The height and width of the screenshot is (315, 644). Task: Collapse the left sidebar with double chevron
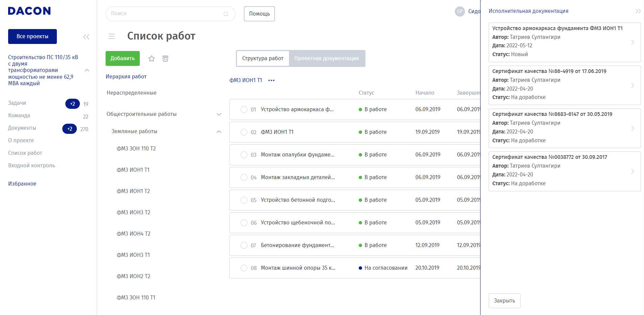point(86,37)
